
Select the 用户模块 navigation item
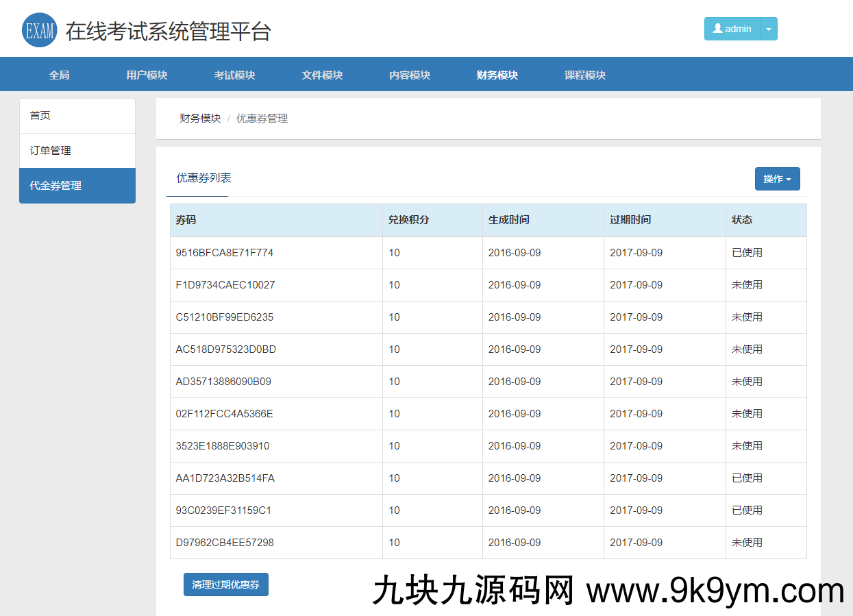pos(147,75)
